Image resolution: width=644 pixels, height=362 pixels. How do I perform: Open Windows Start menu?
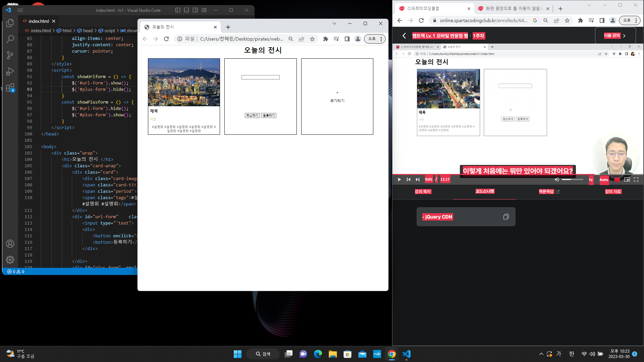pos(237,354)
